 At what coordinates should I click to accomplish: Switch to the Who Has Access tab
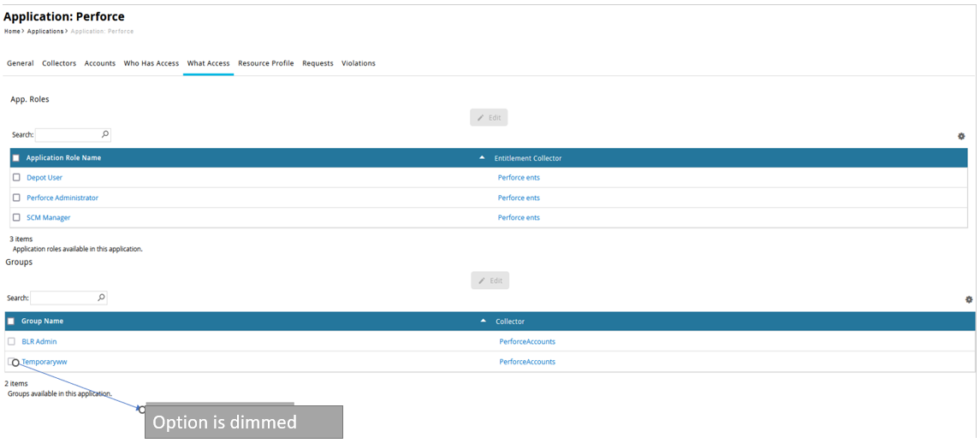click(151, 63)
